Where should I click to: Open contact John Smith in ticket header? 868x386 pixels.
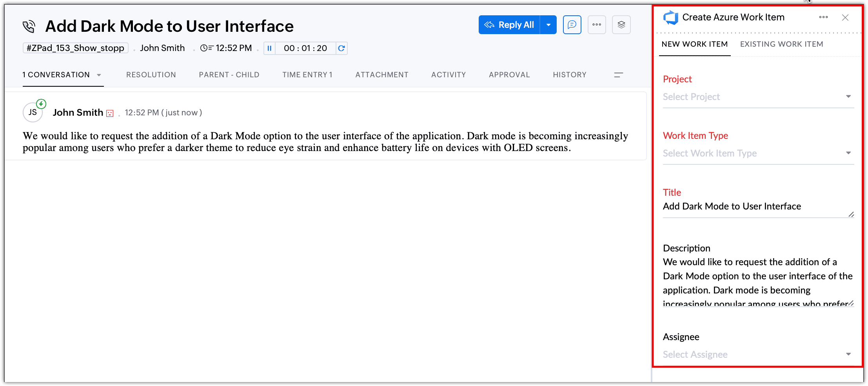click(x=162, y=48)
